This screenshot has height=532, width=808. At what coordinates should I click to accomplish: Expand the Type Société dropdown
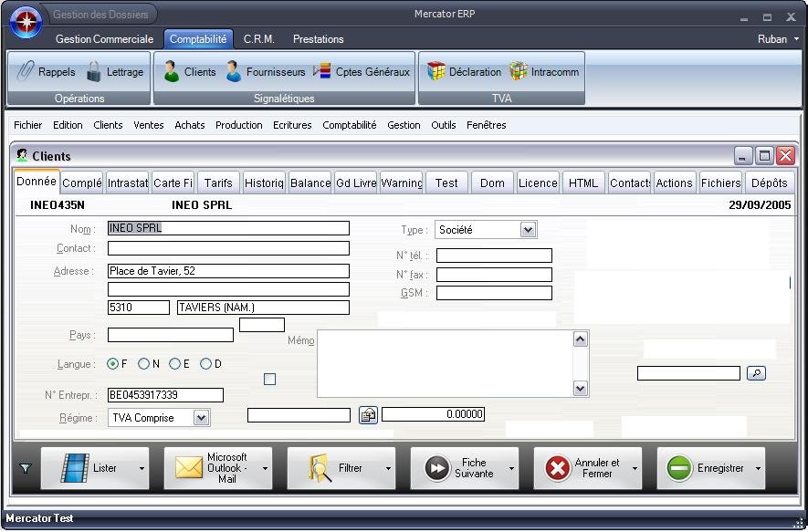(528, 230)
